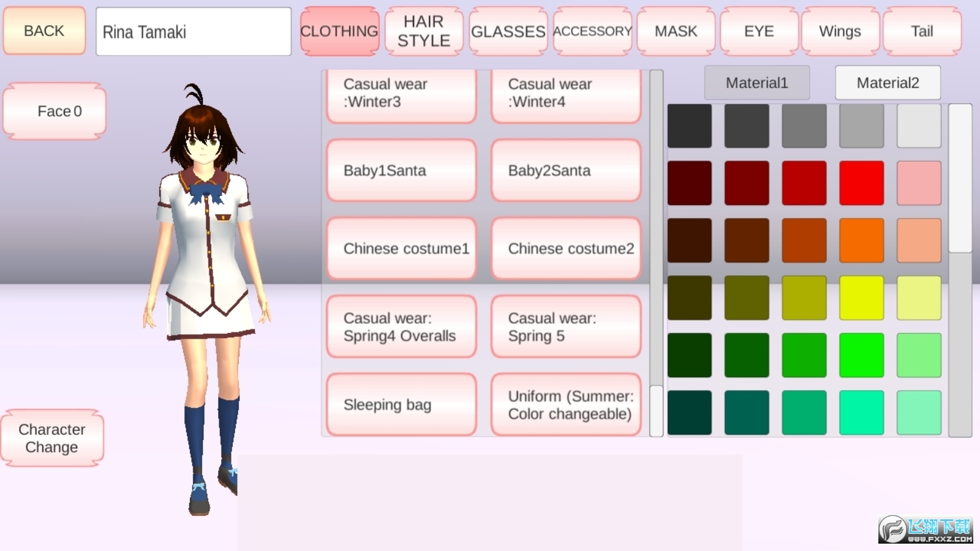Open the Face 0 selector
Image resolution: width=980 pixels, height=551 pixels.
pyautogui.click(x=54, y=111)
